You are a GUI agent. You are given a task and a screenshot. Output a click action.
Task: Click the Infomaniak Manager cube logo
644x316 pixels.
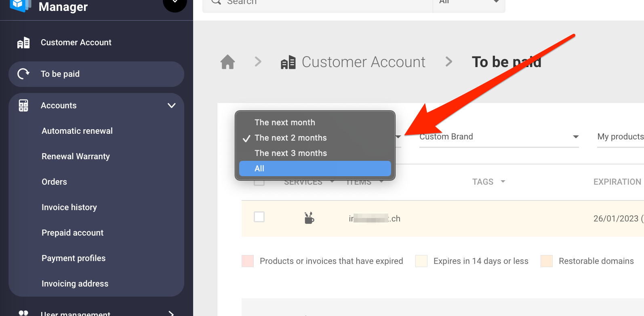pyautogui.click(x=20, y=5)
